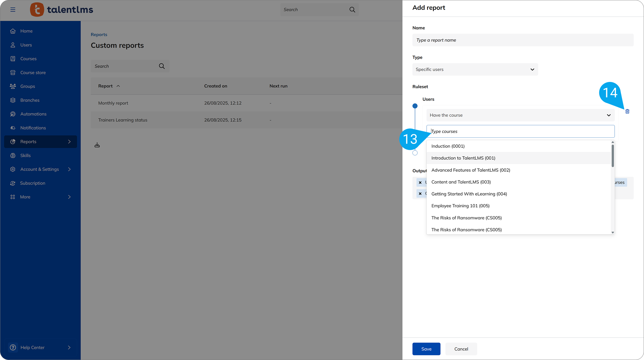Open the Subscription menu item

click(32, 183)
